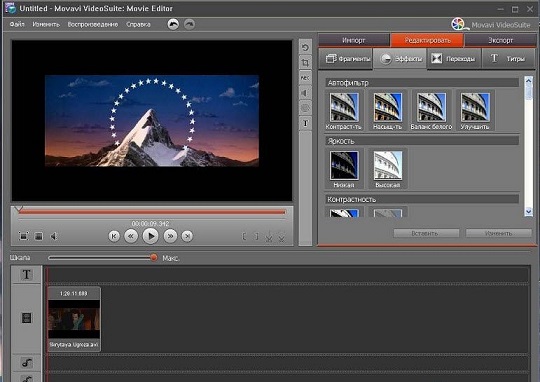This screenshot has height=382, width=540.
Task: Jump to the end of the clip
Action: (187, 236)
